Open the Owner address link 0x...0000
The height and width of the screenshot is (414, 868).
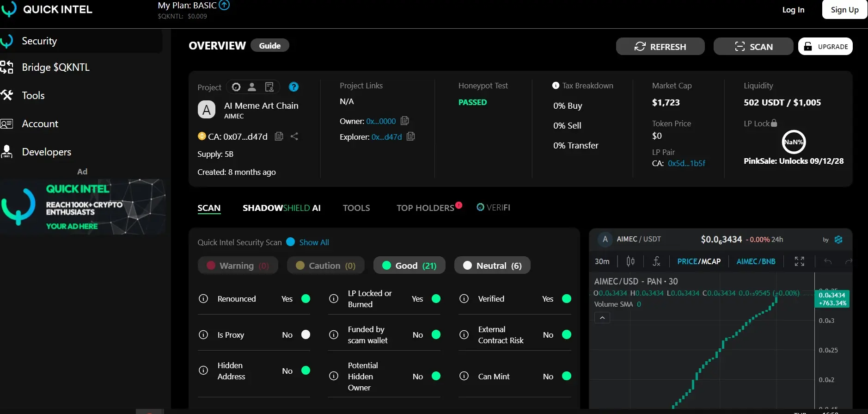coord(381,121)
